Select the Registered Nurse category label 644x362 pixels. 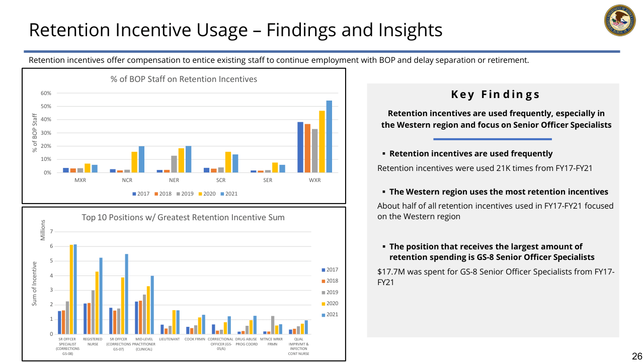[93, 342]
